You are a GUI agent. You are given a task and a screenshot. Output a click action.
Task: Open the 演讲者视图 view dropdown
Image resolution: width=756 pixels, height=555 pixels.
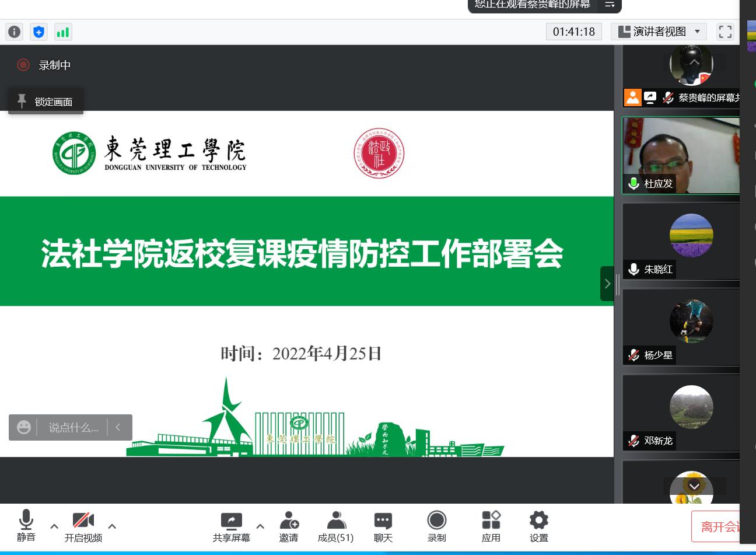pos(659,32)
